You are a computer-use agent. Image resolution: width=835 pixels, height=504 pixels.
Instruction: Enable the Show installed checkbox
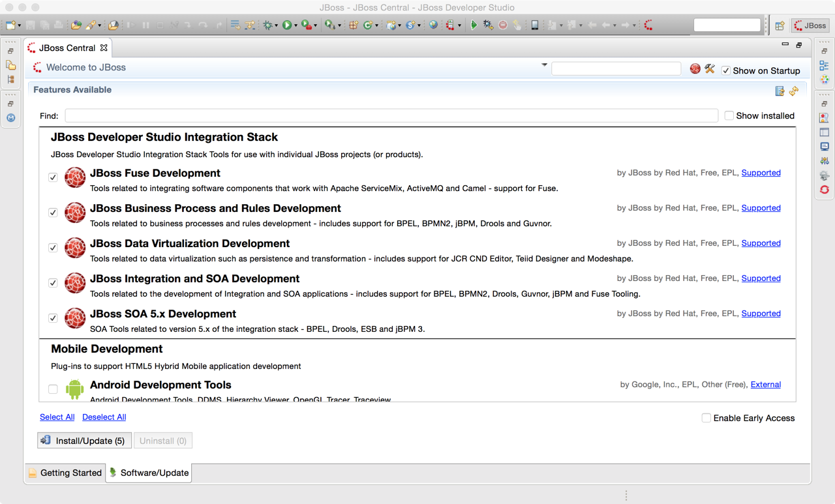(729, 115)
